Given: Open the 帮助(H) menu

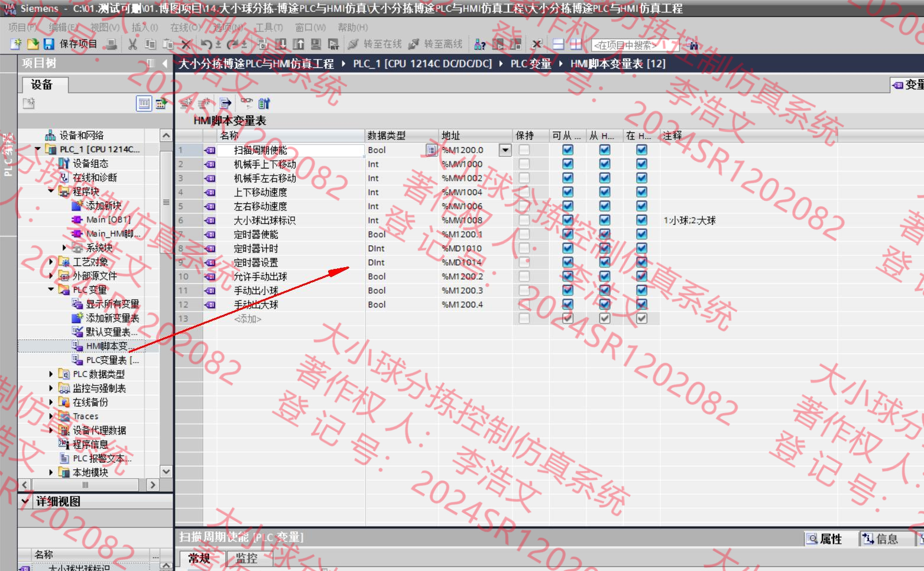Looking at the screenshot, I should 353,27.
